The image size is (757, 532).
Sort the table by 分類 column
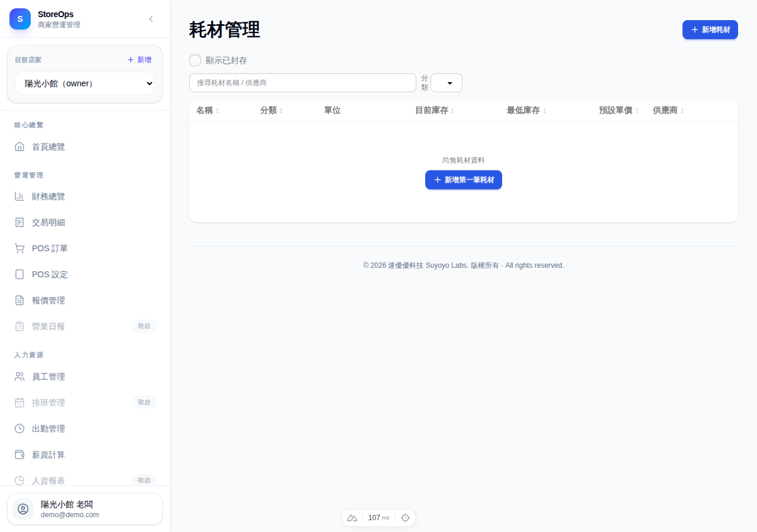271,111
